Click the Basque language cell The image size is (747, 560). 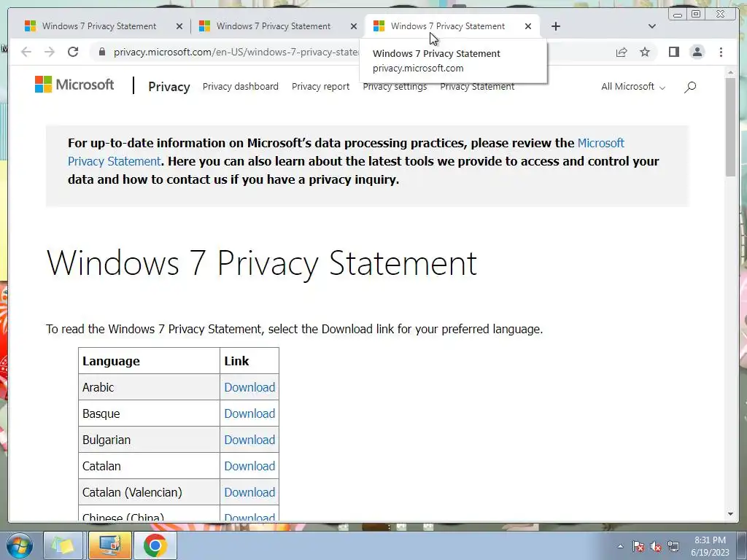coord(149,413)
